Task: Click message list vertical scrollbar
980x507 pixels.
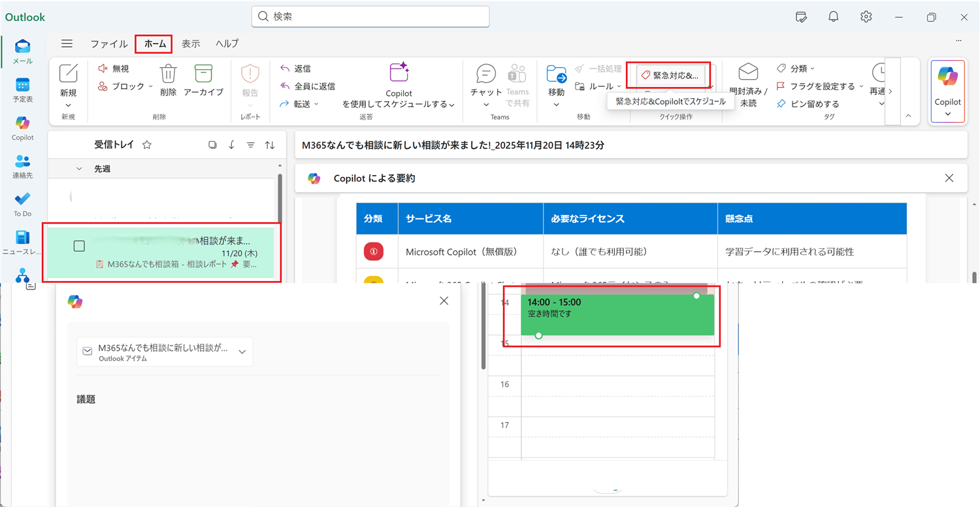Action: click(x=280, y=200)
